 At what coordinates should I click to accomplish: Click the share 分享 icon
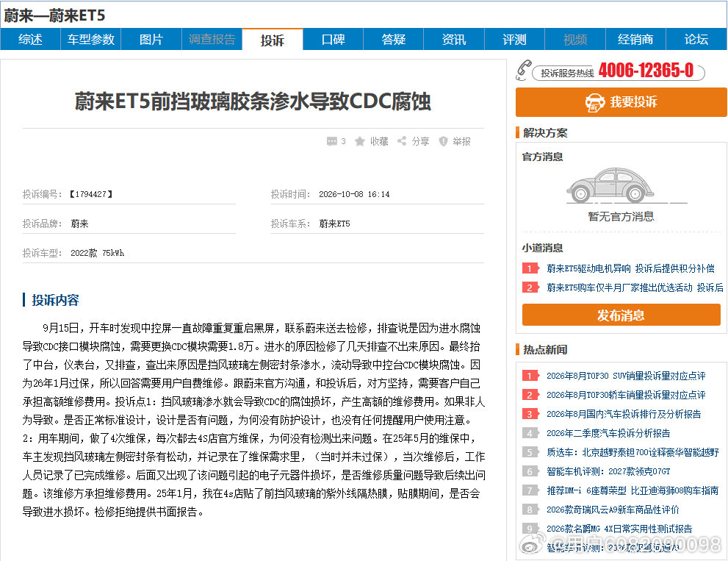pos(402,141)
